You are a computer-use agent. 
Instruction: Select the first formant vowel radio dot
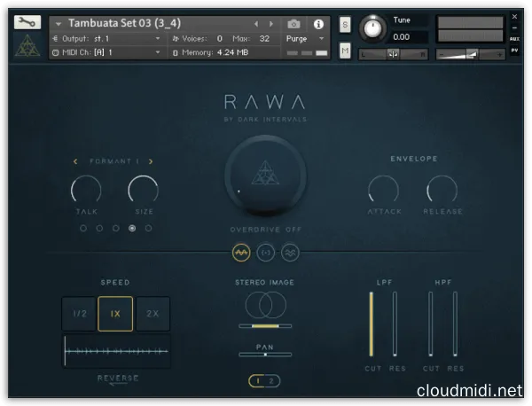[x=83, y=229]
